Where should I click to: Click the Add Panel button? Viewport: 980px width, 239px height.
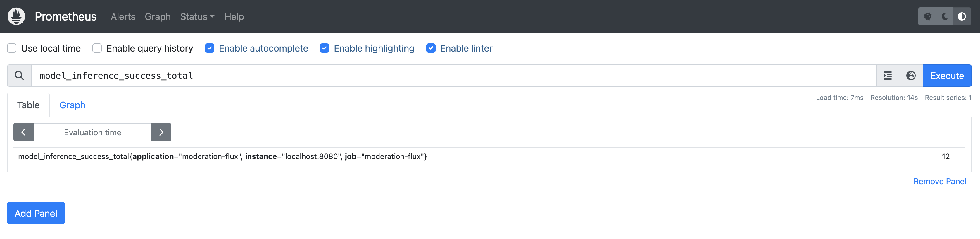coord(35,213)
